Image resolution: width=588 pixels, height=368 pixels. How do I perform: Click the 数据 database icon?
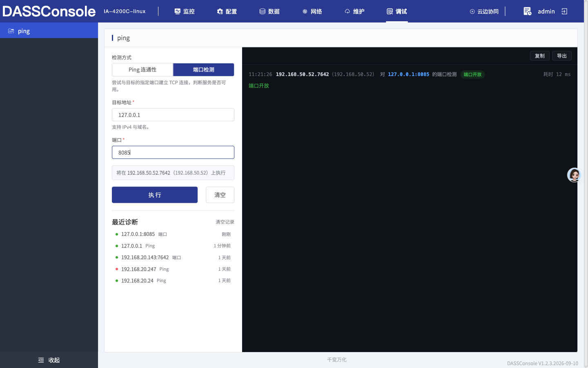click(263, 11)
